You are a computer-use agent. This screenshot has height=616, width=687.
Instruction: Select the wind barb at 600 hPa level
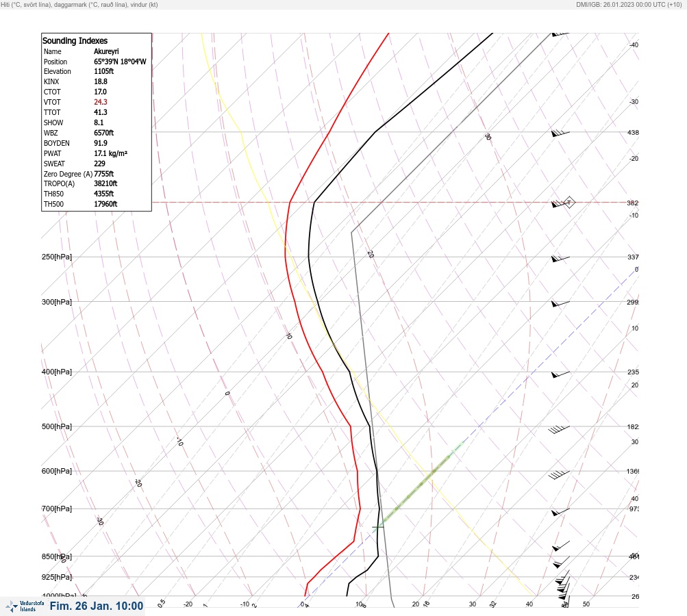tap(559, 474)
